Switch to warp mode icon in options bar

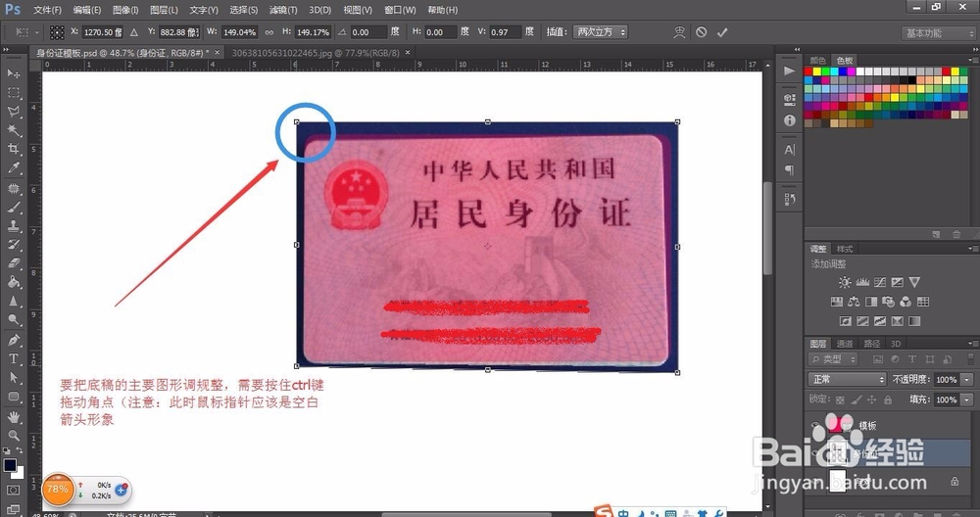[x=679, y=32]
